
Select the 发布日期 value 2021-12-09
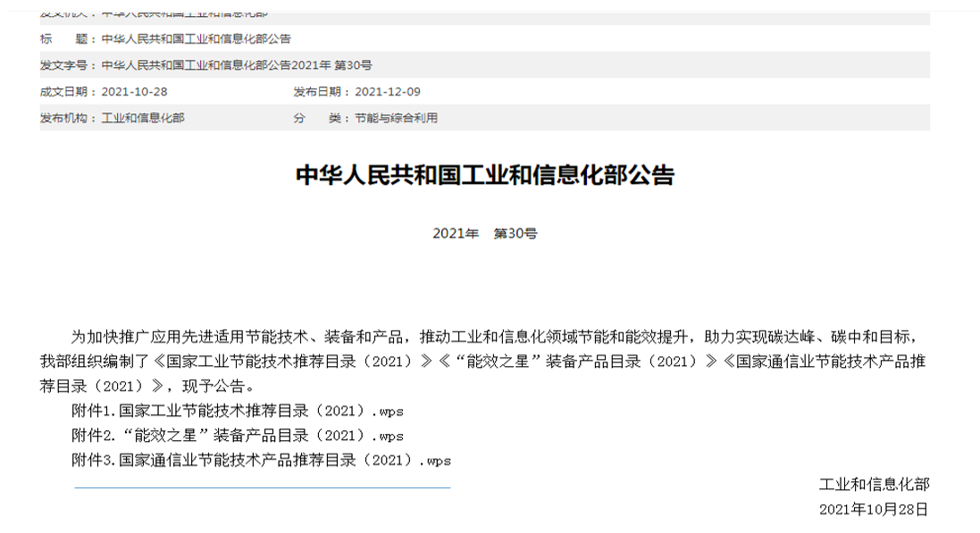pyautogui.click(x=388, y=92)
